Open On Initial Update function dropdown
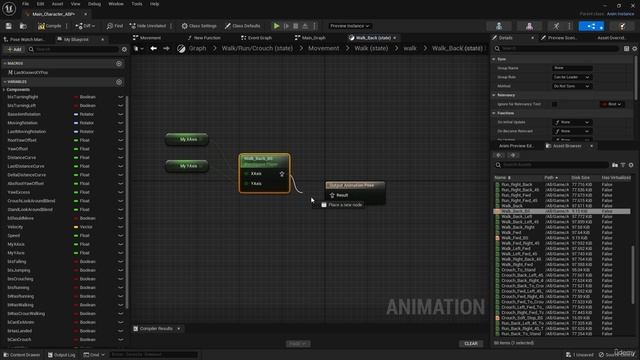Screen dimensions: 640x360 572,122
